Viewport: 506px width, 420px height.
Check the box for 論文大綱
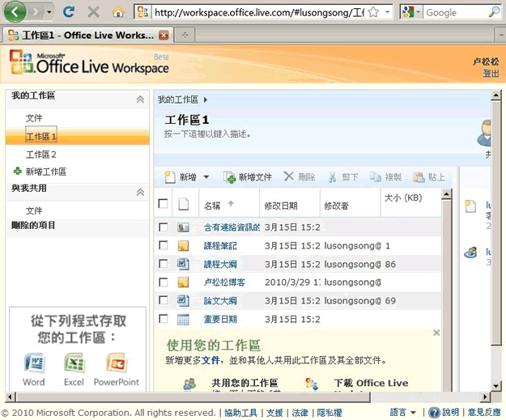pyautogui.click(x=164, y=300)
